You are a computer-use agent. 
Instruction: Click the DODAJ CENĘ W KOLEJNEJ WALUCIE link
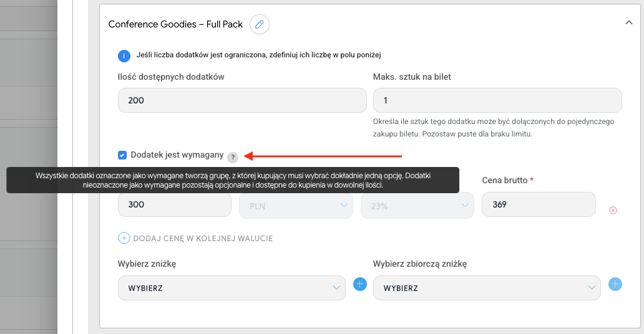point(203,238)
